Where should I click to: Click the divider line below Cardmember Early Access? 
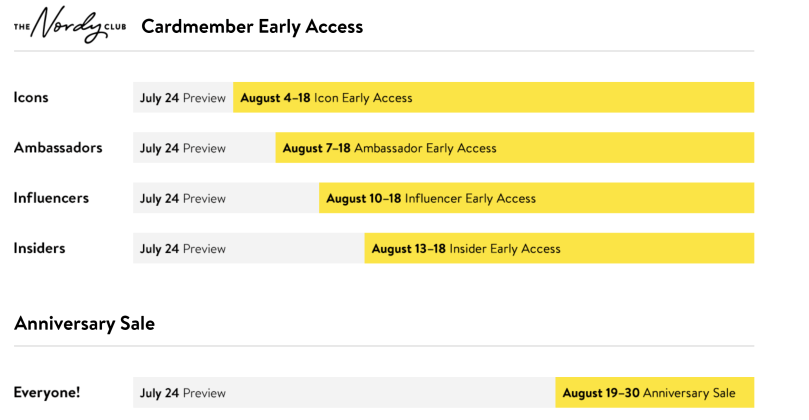tap(384, 51)
